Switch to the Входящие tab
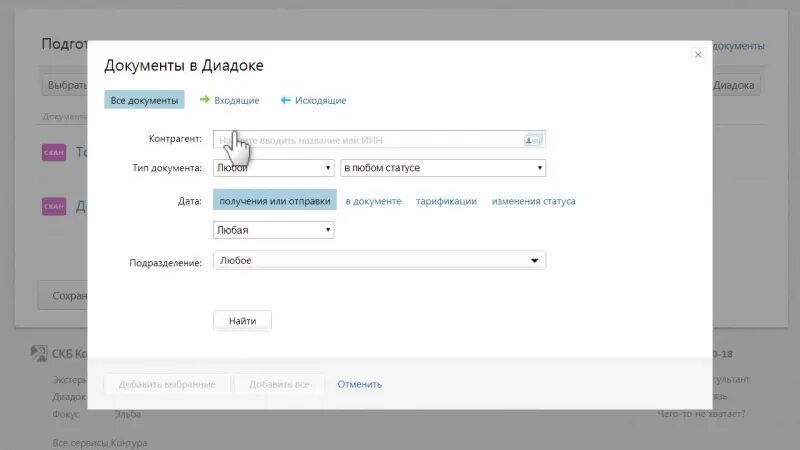 pyautogui.click(x=236, y=101)
